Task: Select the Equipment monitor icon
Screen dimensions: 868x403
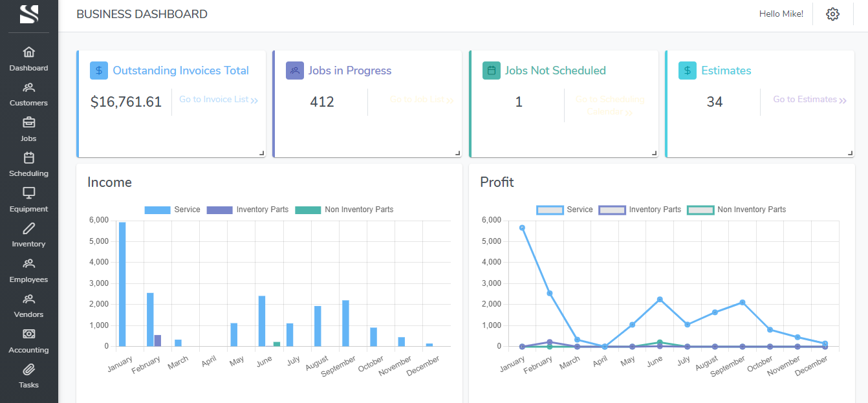Action: (x=28, y=193)
